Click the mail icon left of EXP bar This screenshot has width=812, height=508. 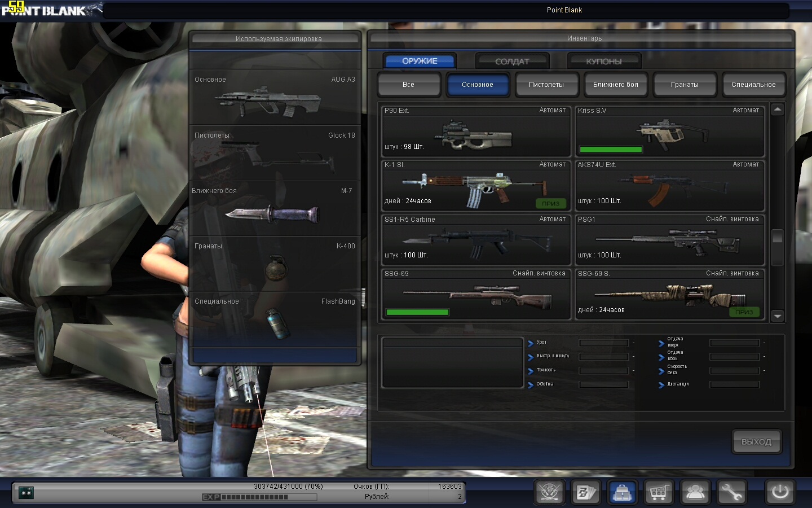pyautogui.click(x=26, y=492)
